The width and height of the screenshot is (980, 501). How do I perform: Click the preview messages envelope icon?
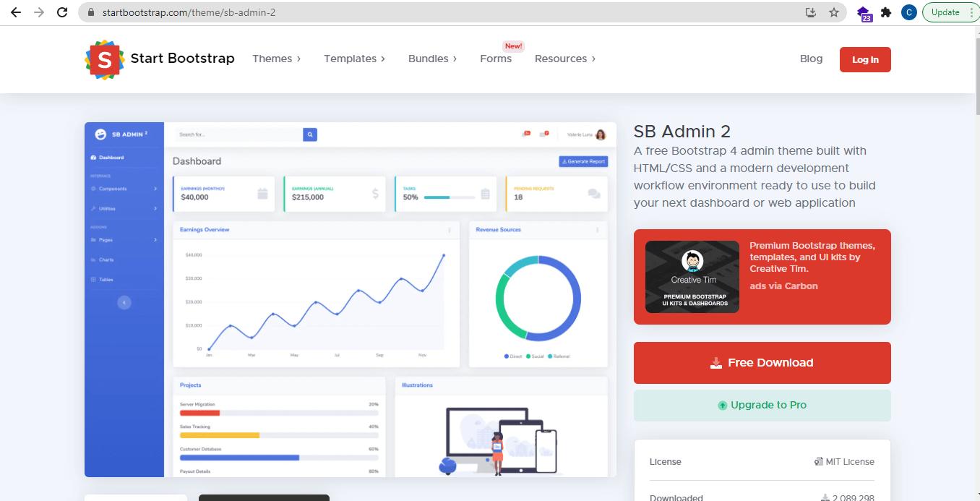(x=544, y=134)
